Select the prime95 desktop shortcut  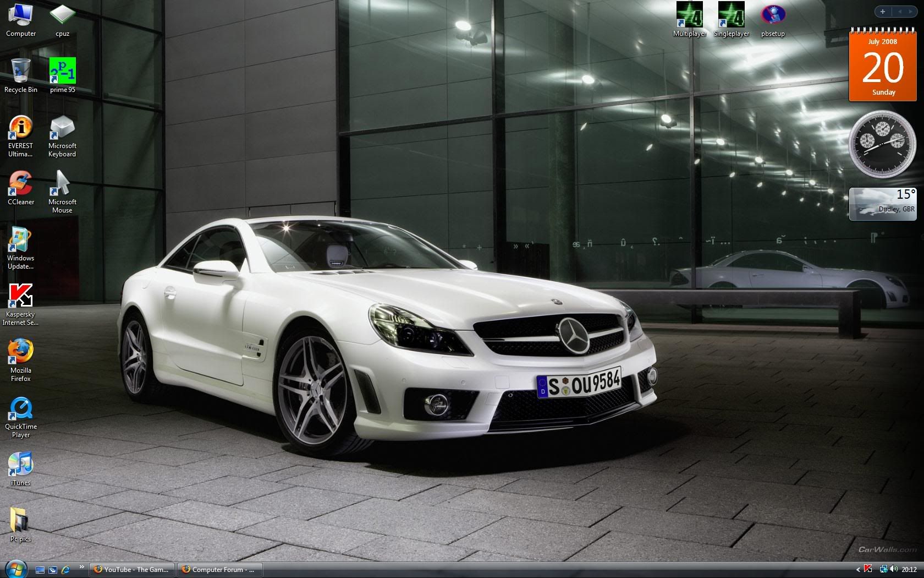click(x=62, y=75)
